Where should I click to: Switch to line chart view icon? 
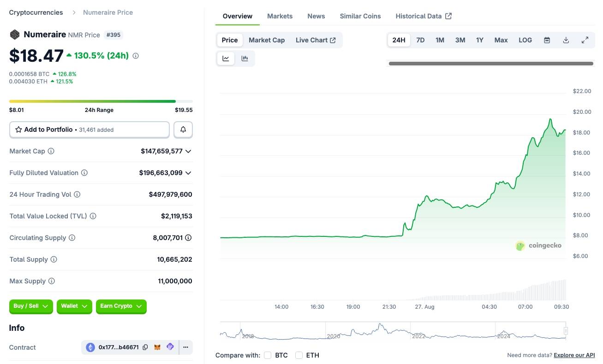pos(226,59)
